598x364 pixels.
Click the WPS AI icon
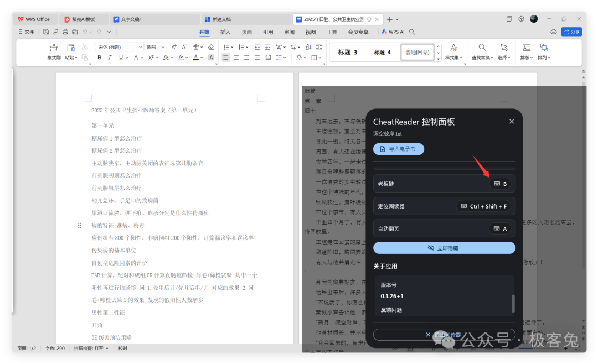tap(384, 32)
